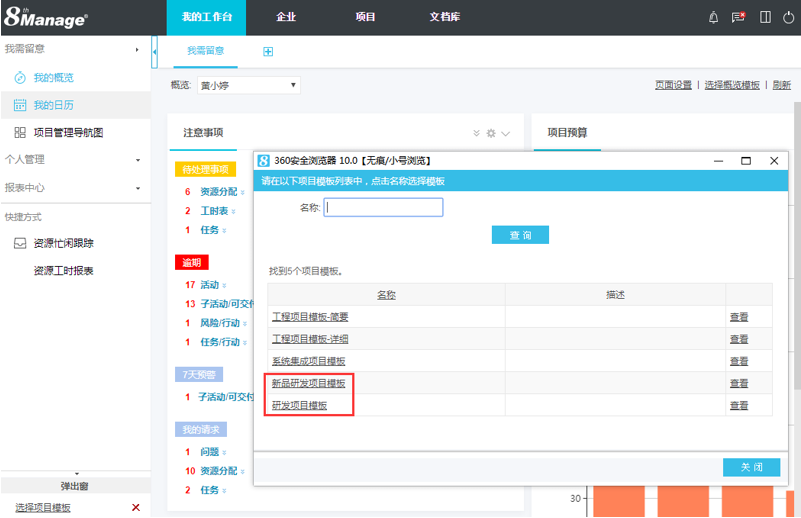This screenshot has height=518, width=801.
Task: Collapse the left sidebar with arrow handle
Action: [155, 50]
